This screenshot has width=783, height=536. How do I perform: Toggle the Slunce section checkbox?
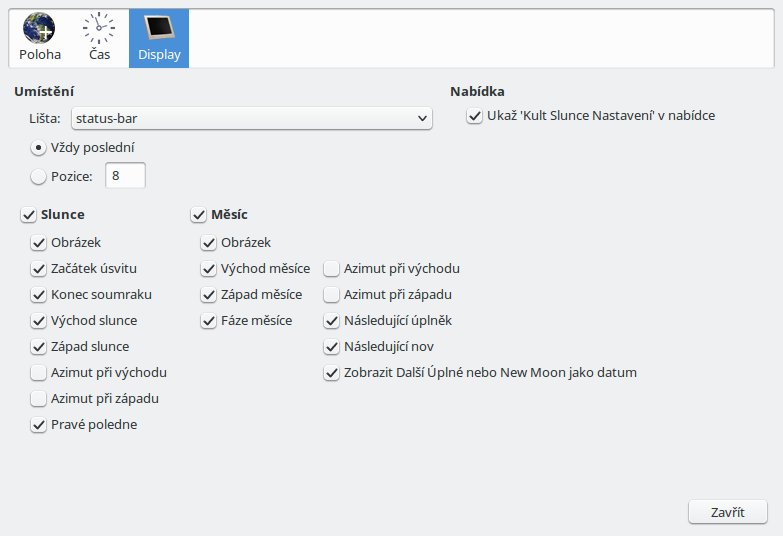coord(28,215)
